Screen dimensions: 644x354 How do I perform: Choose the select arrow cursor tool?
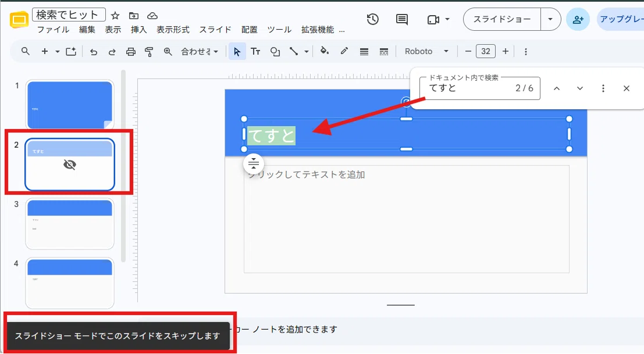237,51
